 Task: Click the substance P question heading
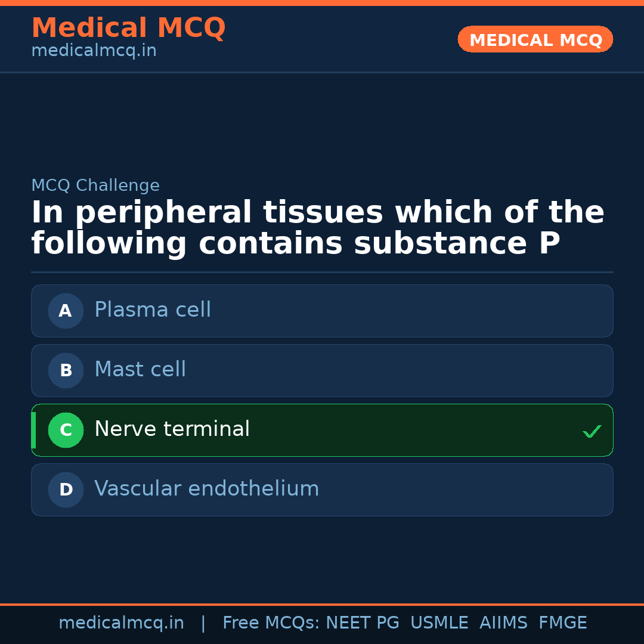[x=318, y=228]
